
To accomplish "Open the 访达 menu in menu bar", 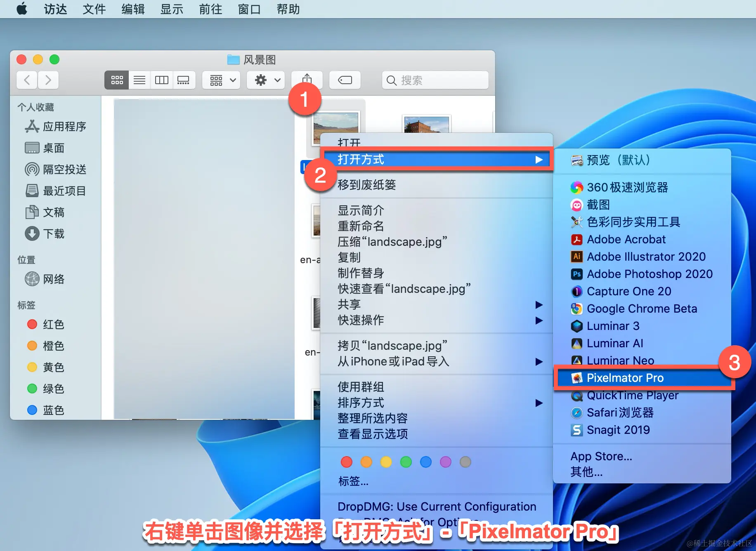I will [55, 9].
